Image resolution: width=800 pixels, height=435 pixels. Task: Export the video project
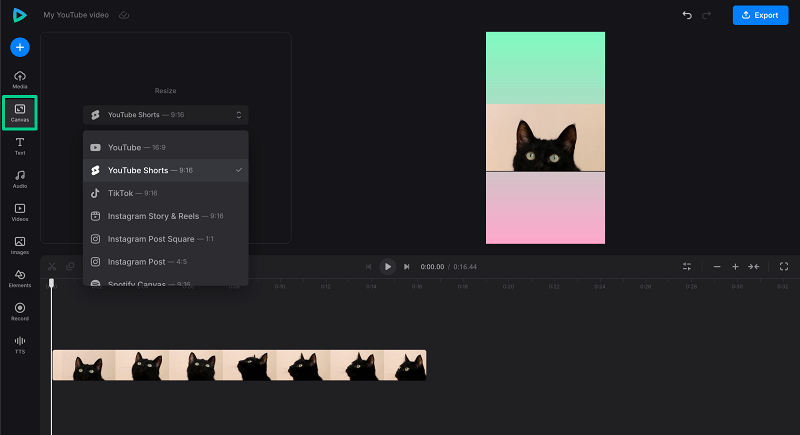click(760, 15)
